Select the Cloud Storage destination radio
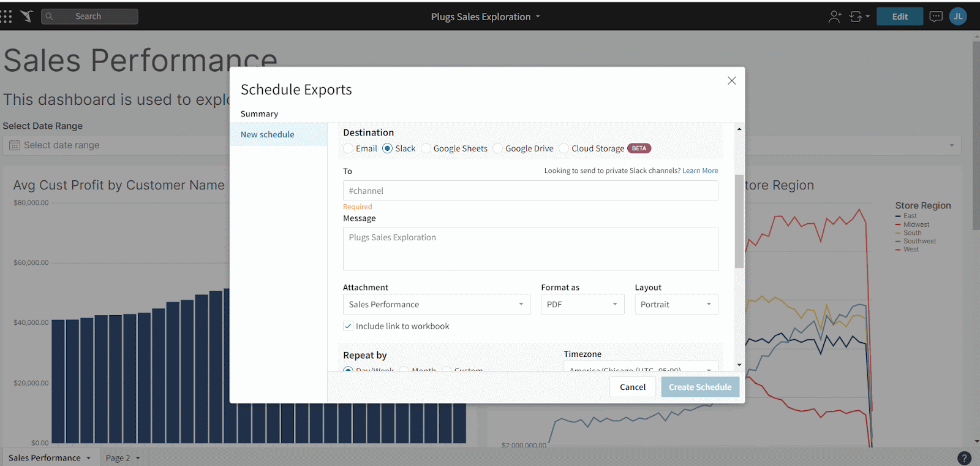The height and width of the screenshot is (466, 980). pos(564,148)
